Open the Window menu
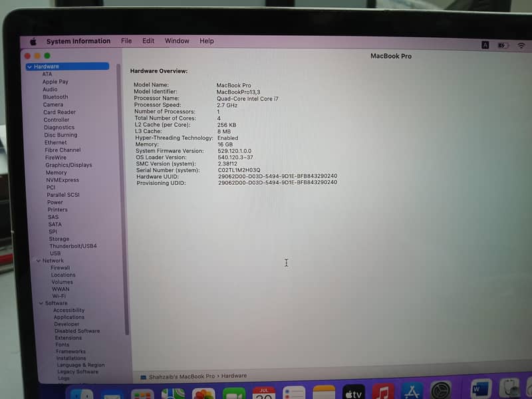Screen dimensions: 532x399 point(177,41)
